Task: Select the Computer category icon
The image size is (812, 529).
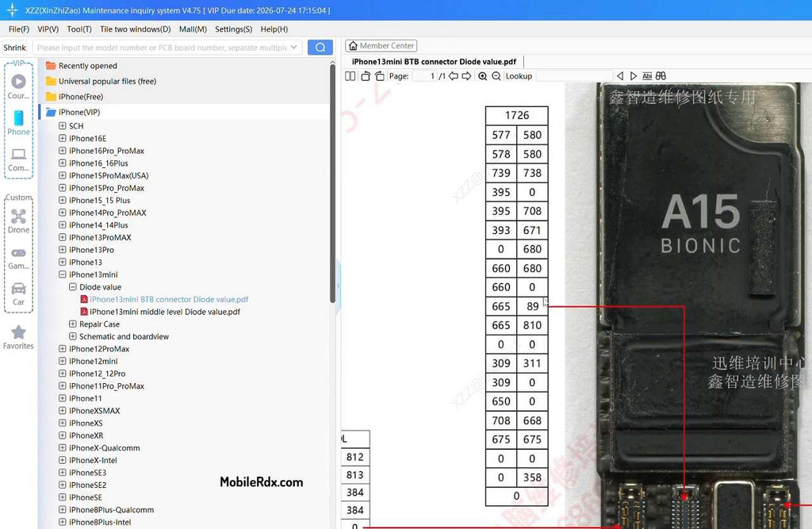Action: coord(18,159)
